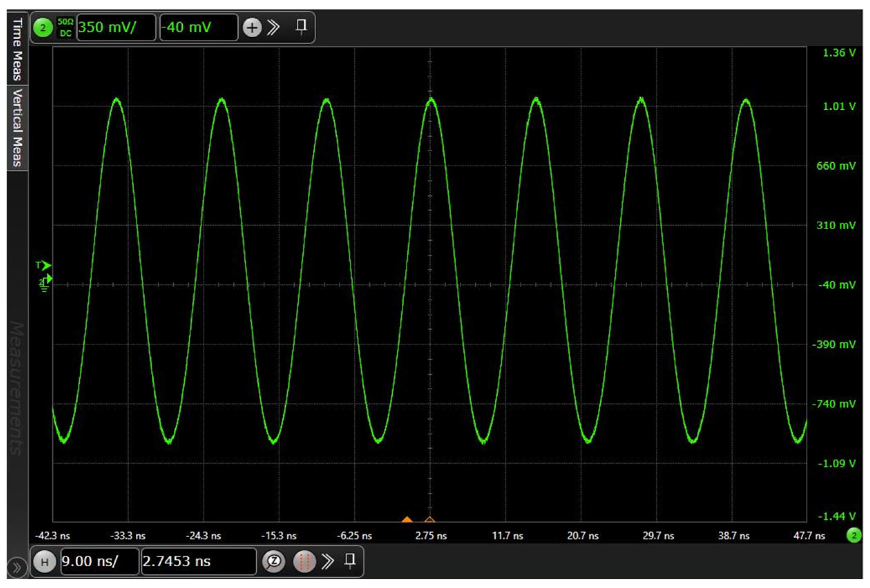Select the trigger level marker T
The height and width of the screenshot is (588, 870).
(44, 266)
